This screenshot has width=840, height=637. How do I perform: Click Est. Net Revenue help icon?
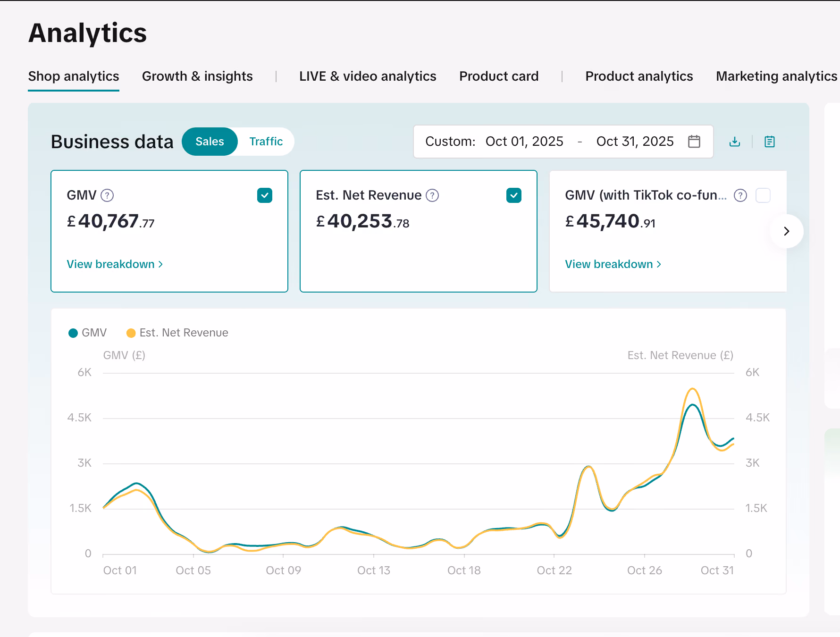click(432, 195)
